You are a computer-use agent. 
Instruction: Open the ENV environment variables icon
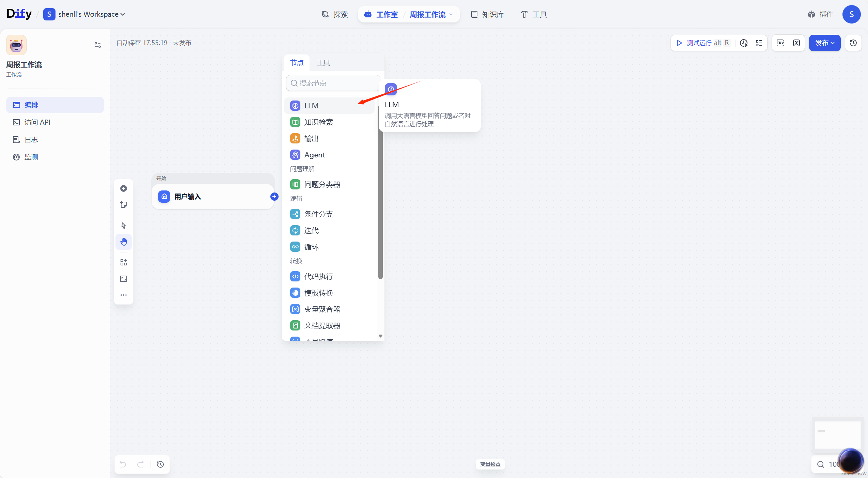point(780,43)
